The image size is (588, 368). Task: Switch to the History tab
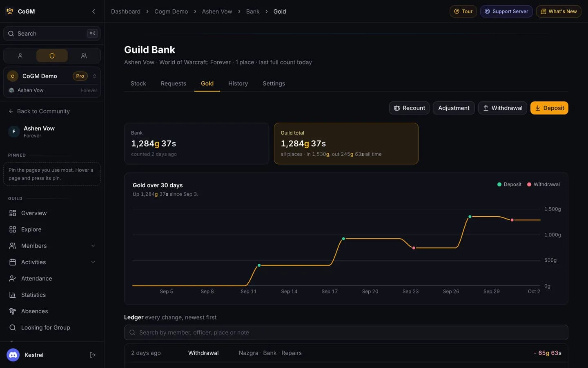pos(238,83)
